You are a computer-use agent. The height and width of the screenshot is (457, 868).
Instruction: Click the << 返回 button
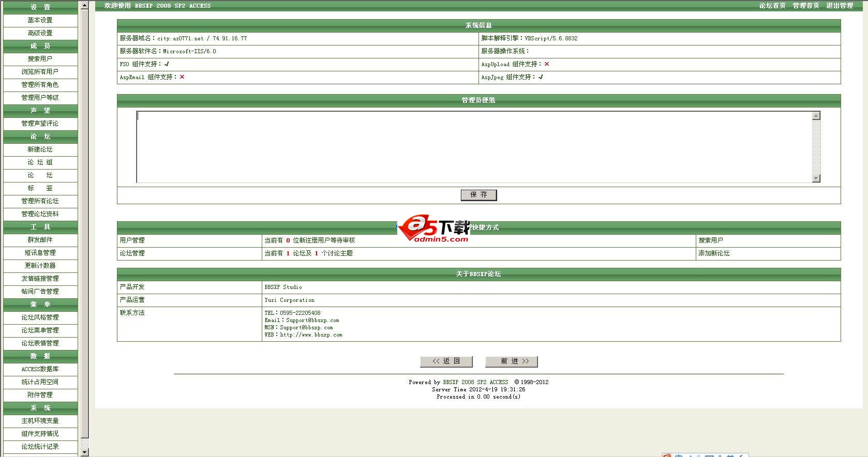point(446,361)
